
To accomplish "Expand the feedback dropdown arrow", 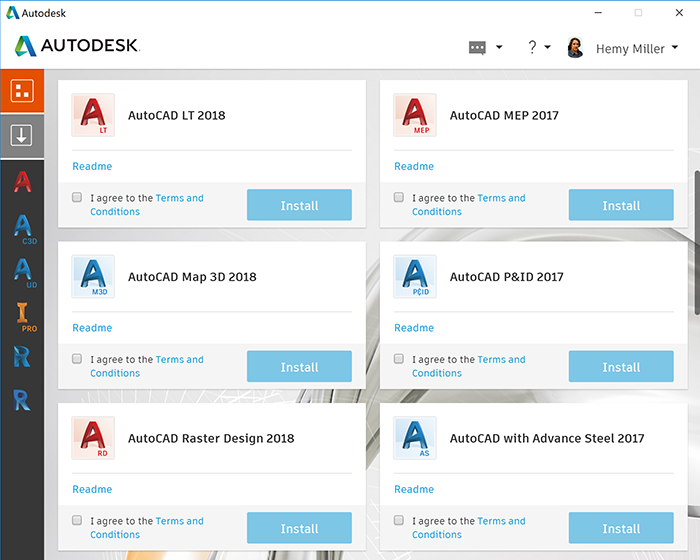I will click(x=499, y=47).
